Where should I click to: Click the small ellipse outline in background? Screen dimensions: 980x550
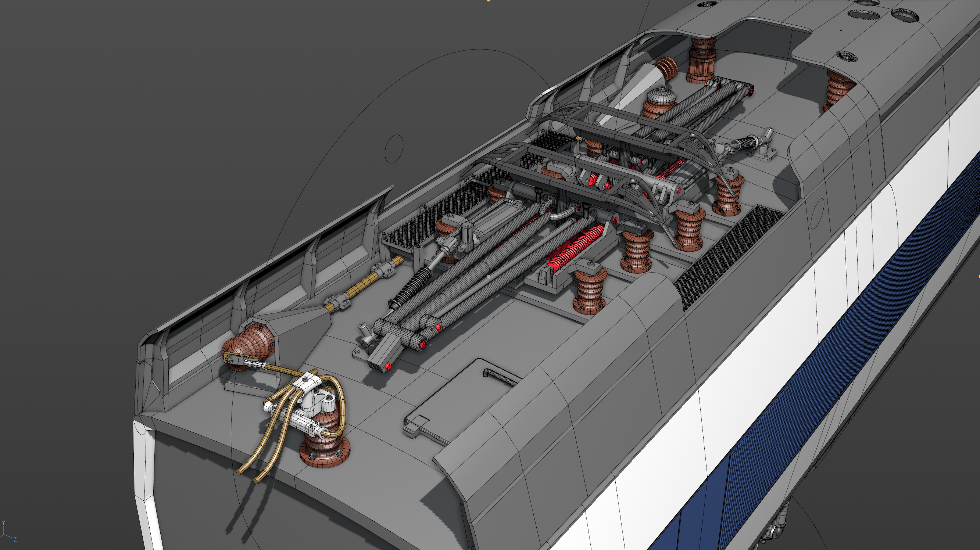pyautogui.click(x=394, y=149)
